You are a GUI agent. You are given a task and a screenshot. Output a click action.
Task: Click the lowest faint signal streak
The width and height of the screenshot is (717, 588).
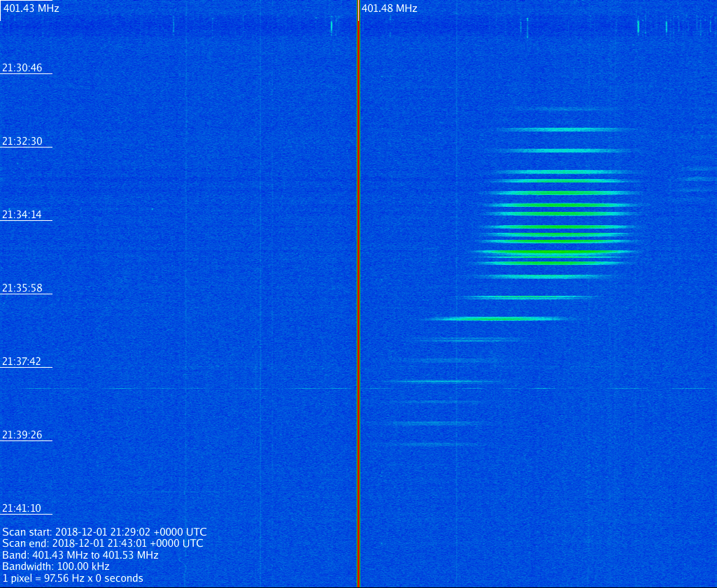tap(434, 444)
